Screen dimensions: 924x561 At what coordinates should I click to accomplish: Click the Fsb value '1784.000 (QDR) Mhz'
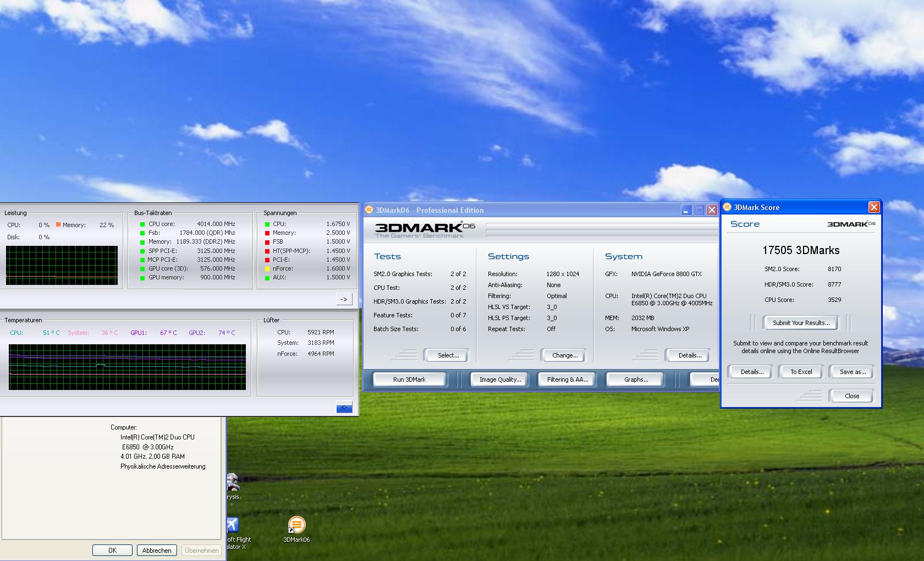[x=207, y=233]
